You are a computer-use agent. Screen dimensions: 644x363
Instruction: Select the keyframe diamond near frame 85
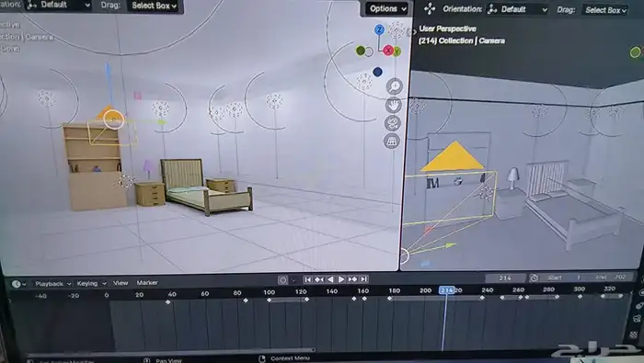(x=246, y=301)
